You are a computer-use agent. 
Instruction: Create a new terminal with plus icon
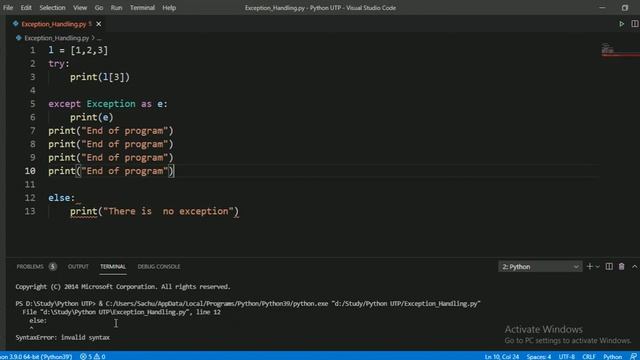tap(589, 267)
